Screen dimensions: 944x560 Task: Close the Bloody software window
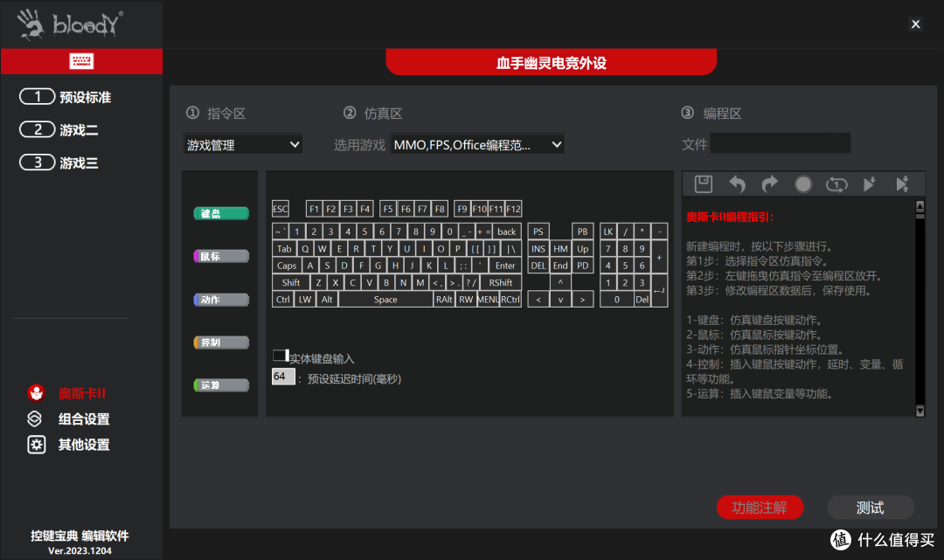pos(916,24)
